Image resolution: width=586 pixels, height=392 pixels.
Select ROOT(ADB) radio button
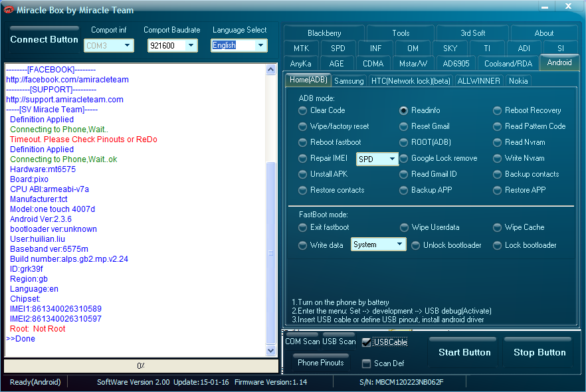[403, 142]
